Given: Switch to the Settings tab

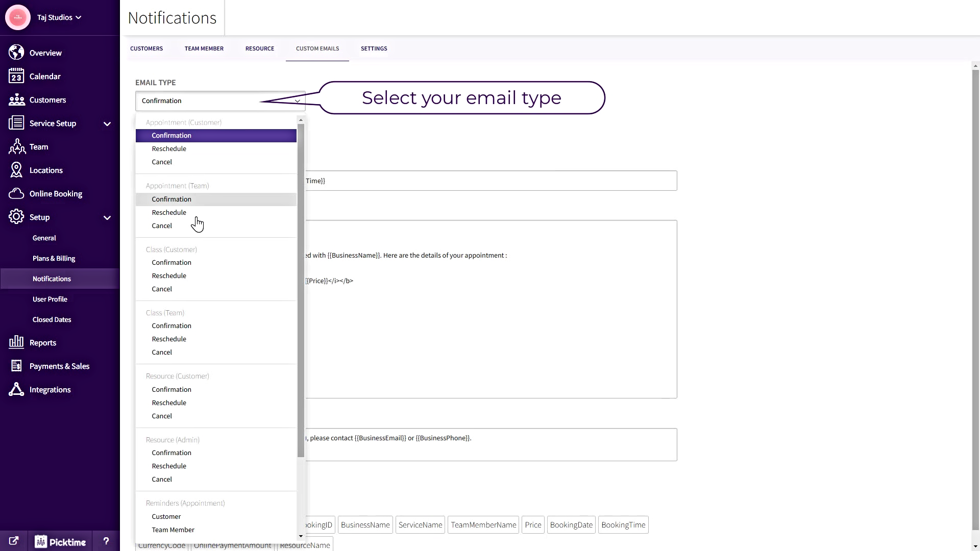Looking at the screenshot, I should [374, 48].
